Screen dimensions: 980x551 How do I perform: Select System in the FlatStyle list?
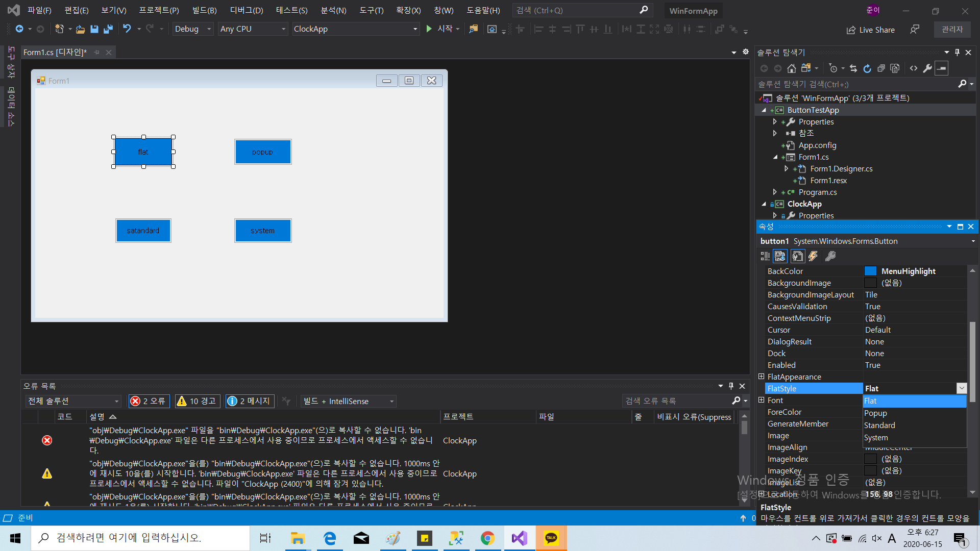[915, 438]
